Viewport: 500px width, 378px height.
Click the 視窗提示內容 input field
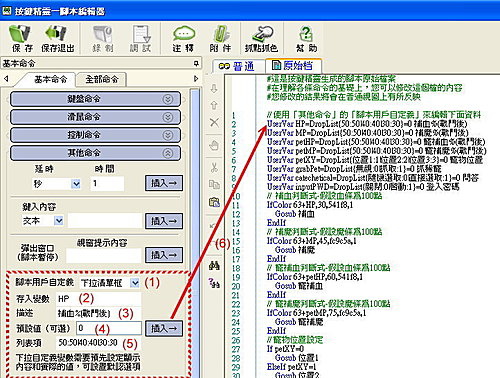tap(104, 256)
